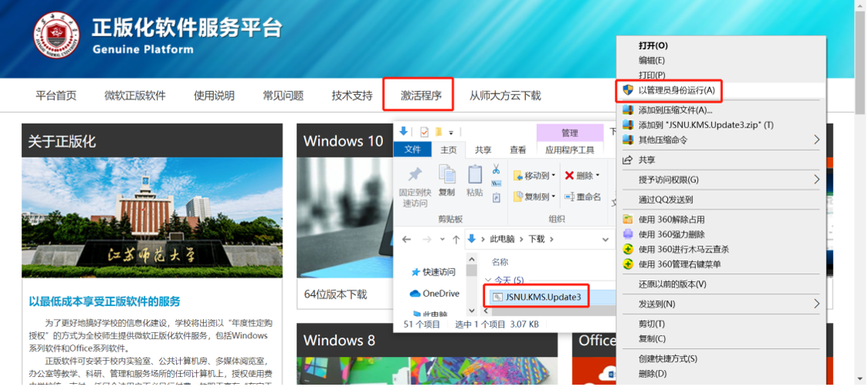Select OneDrive in navigation pane
Viewport: 868px width, 387px height.
tap(435, 294)
